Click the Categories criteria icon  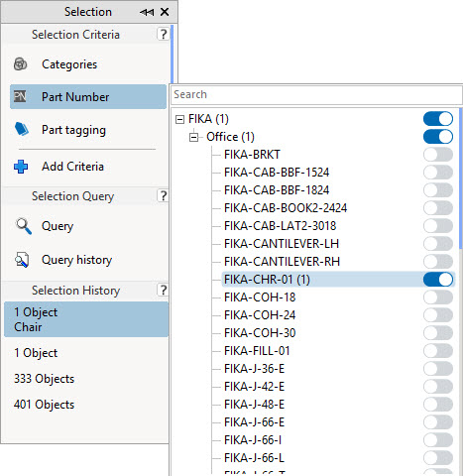pos(20,64)
